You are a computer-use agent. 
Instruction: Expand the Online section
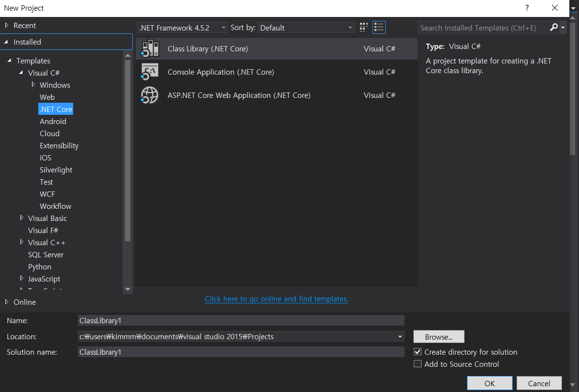[7, 301]
